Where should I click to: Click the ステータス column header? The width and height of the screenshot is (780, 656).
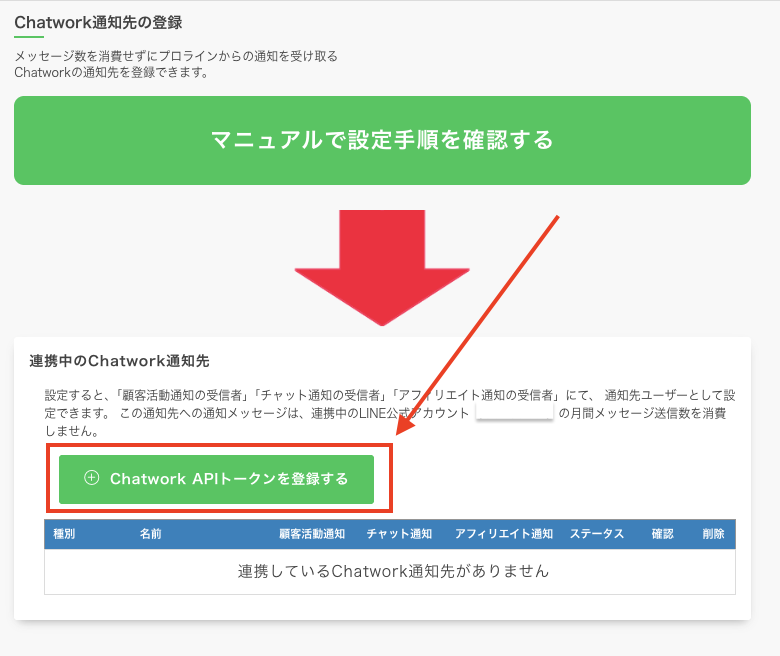(597, 534)
